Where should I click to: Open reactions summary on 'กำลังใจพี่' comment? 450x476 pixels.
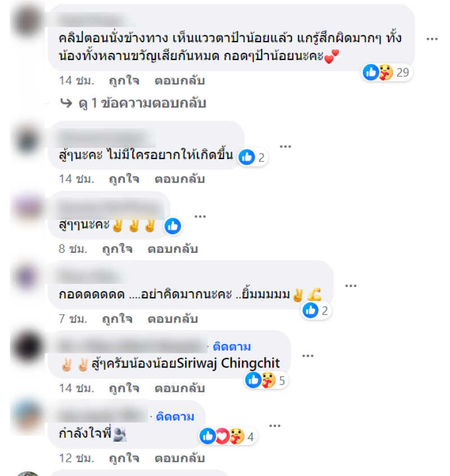pos(228,437)
